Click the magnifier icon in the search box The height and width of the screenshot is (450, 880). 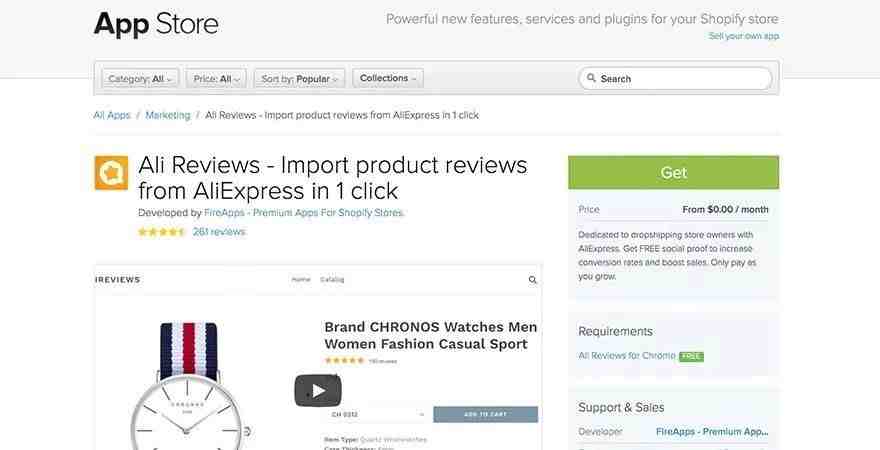click(x=591, y=78)
